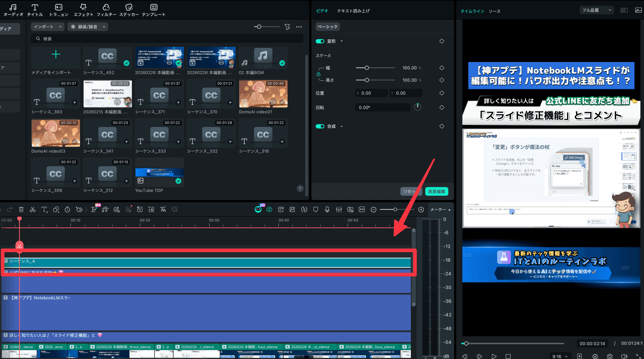This screenshot has width=644, height=359.
Task: Switch to テキスト読み上げ tab
Action: click(353, 11)
